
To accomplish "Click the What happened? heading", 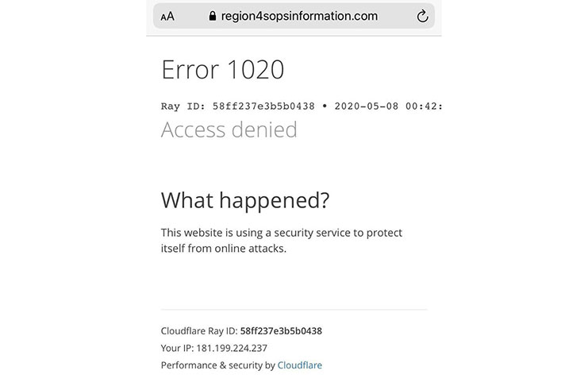I will pos(245,200).
